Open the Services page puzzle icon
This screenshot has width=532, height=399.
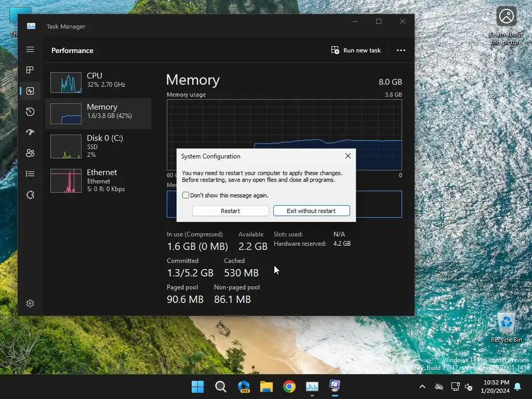point(30,195)
